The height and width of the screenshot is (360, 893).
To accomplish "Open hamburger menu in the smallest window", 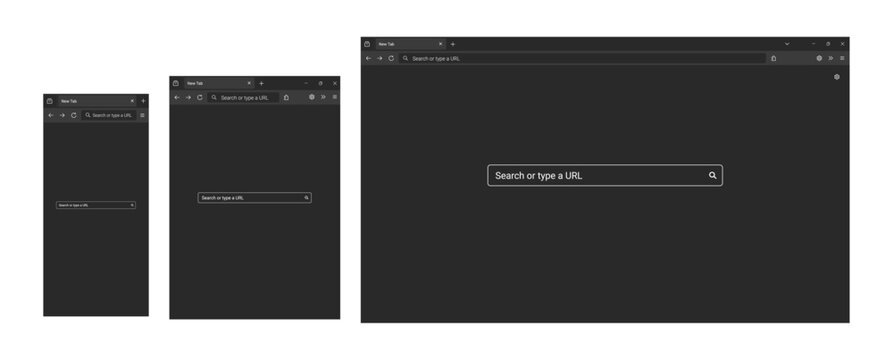I will pos(142,115).
